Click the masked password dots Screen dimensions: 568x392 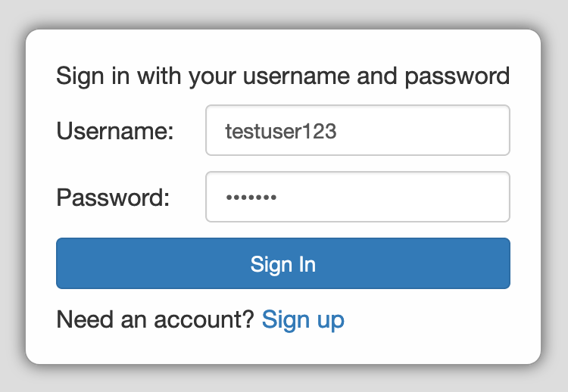tap(251, 198)
